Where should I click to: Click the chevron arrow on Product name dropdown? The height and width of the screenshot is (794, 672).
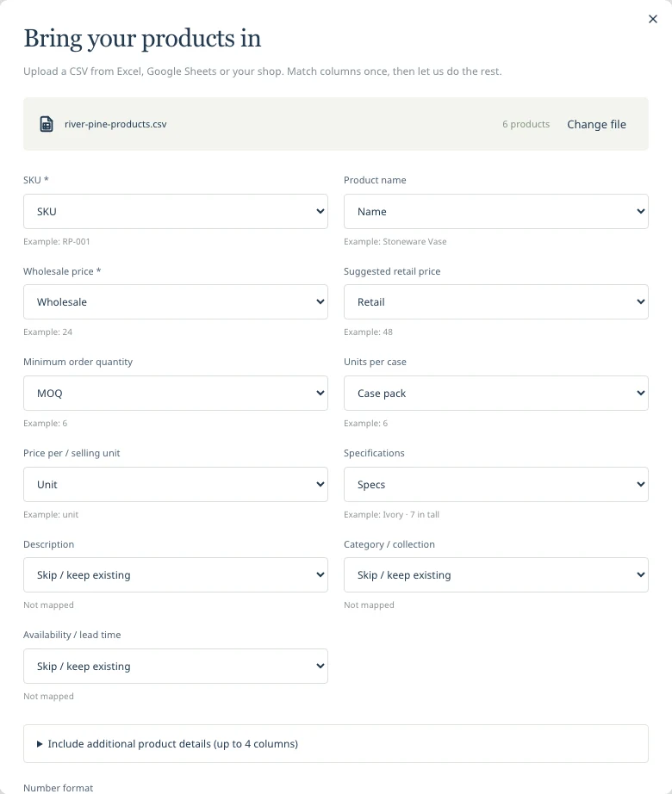click(x=641, y=211)
